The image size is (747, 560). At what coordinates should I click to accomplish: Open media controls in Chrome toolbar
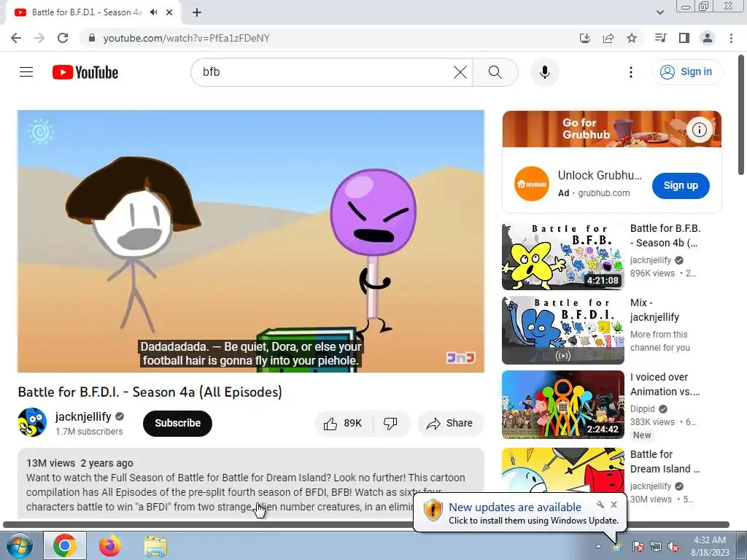[x=660, y=38]
